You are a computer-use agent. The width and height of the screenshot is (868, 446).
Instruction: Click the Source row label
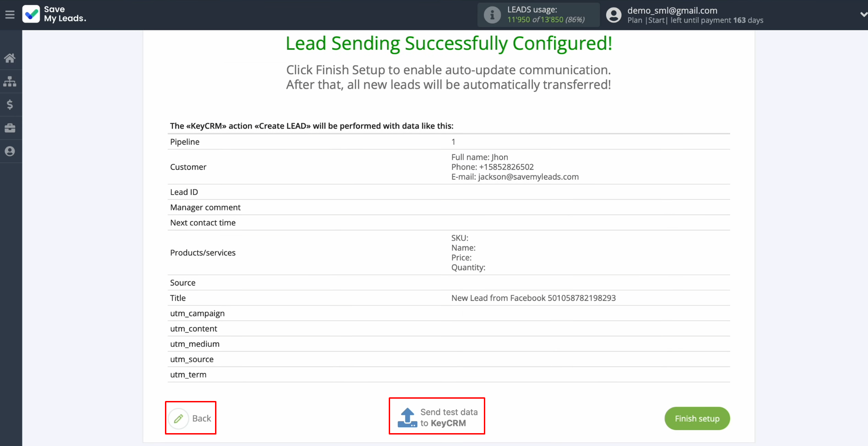coord(183,283)
